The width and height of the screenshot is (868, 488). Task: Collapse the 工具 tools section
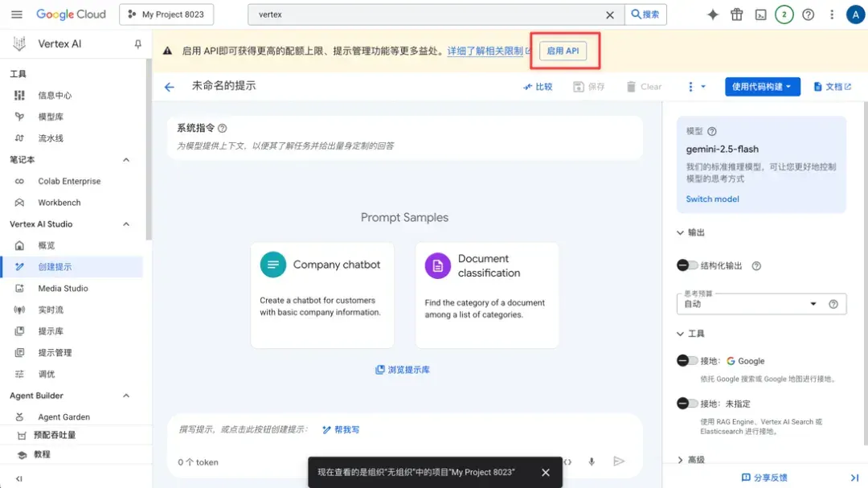tap(681, 334)
